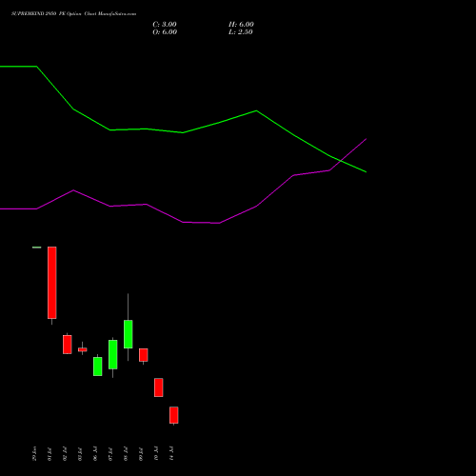Click the '08 Jul' date label

click(x=126, y=454)
